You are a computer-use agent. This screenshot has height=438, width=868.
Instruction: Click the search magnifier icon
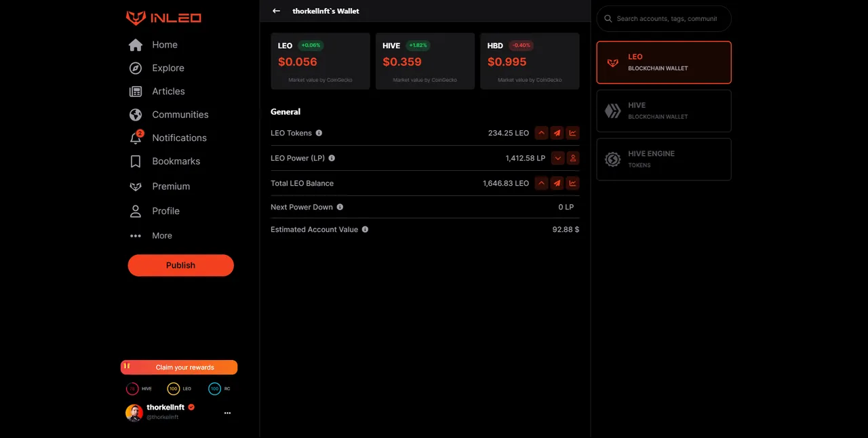(608, 19)
